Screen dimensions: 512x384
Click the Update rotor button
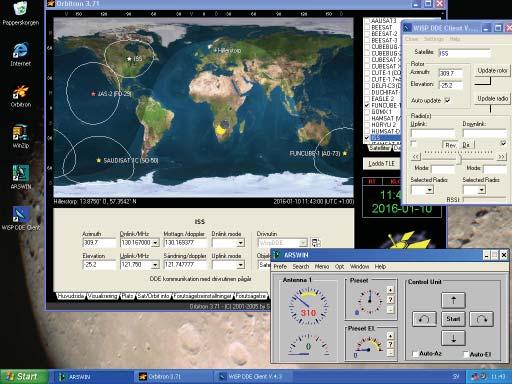pos(492,70)
